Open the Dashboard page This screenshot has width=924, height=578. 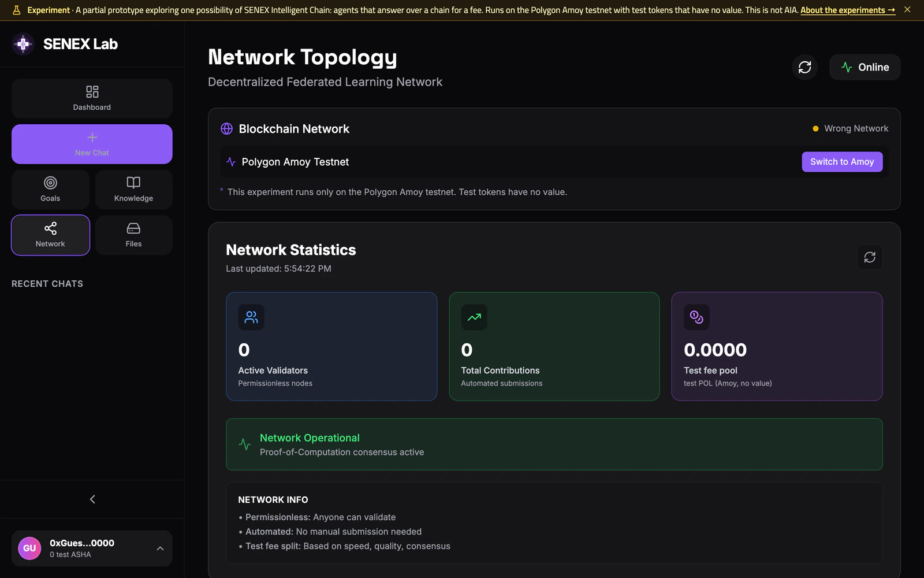click(x=92, y=99)
